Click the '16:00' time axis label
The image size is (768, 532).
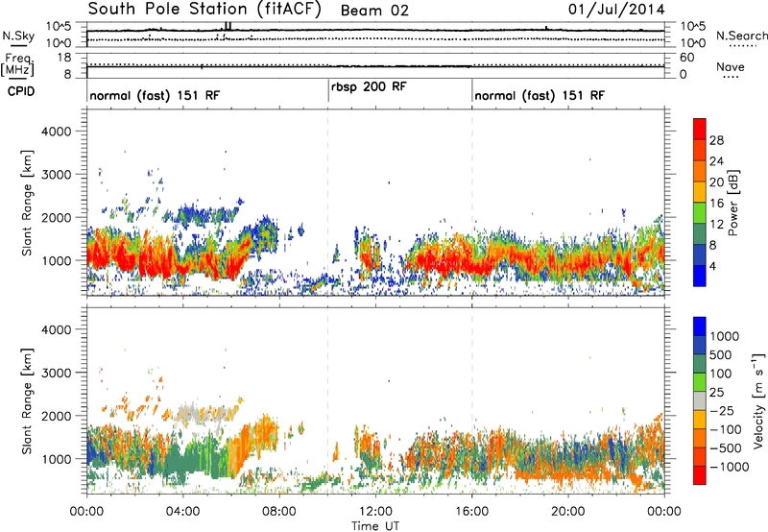(x=472, y=512)
